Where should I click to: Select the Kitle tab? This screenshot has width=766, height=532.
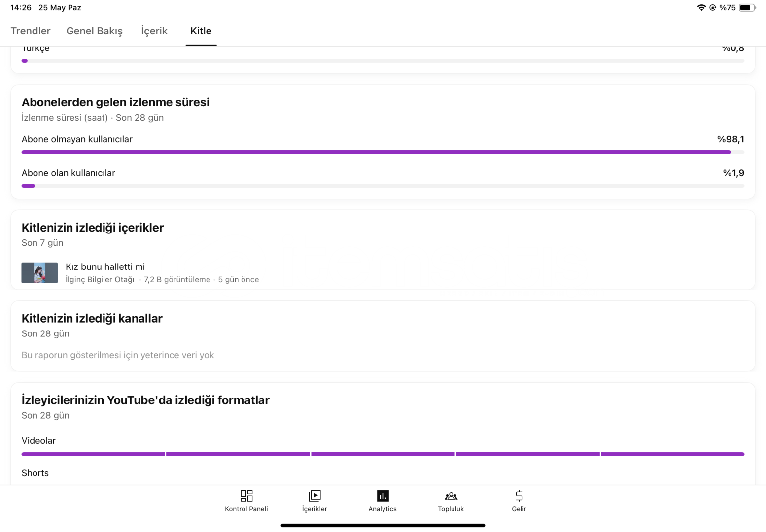tap(201, 31)
